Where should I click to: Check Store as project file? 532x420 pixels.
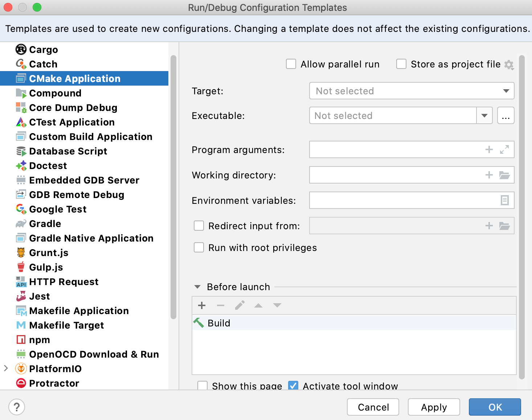click(401, 64)
